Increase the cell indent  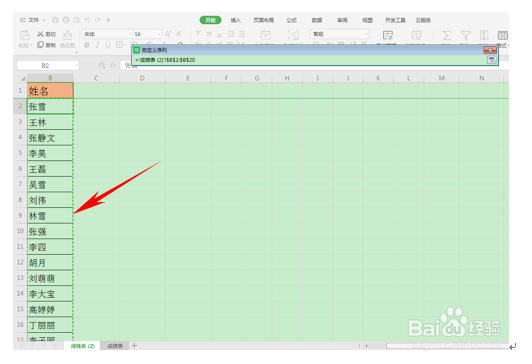tap(242, 34)
